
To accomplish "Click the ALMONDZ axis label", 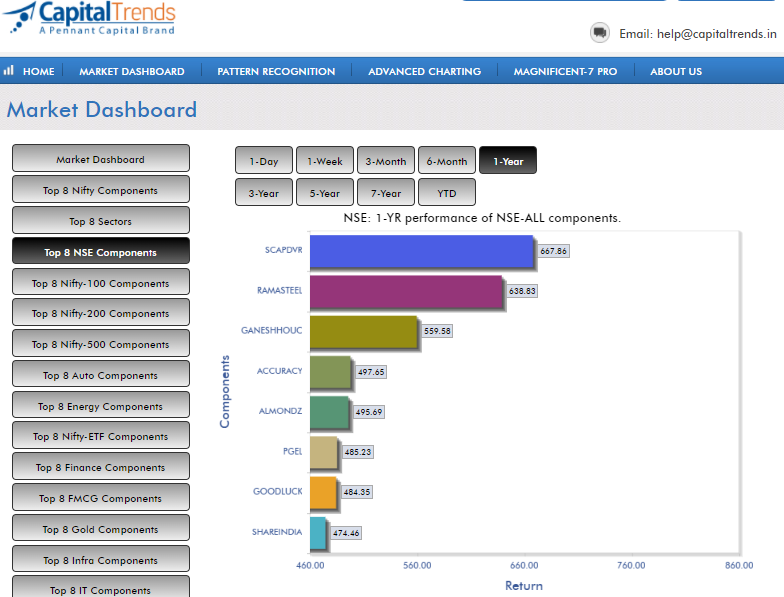I will tap(280, 410).
